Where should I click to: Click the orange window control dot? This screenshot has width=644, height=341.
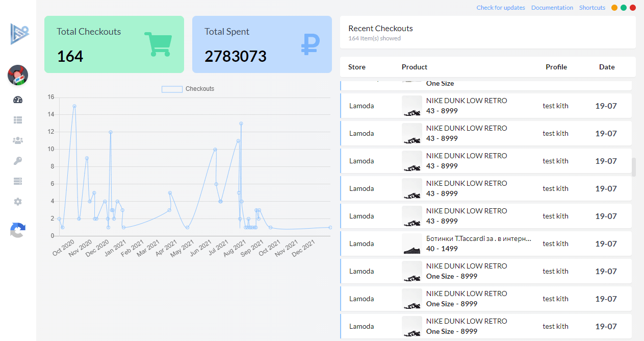(x=614, y=8)
